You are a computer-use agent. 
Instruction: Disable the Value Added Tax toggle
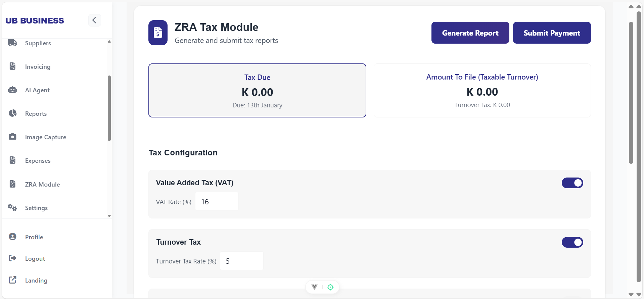point(572,183)
